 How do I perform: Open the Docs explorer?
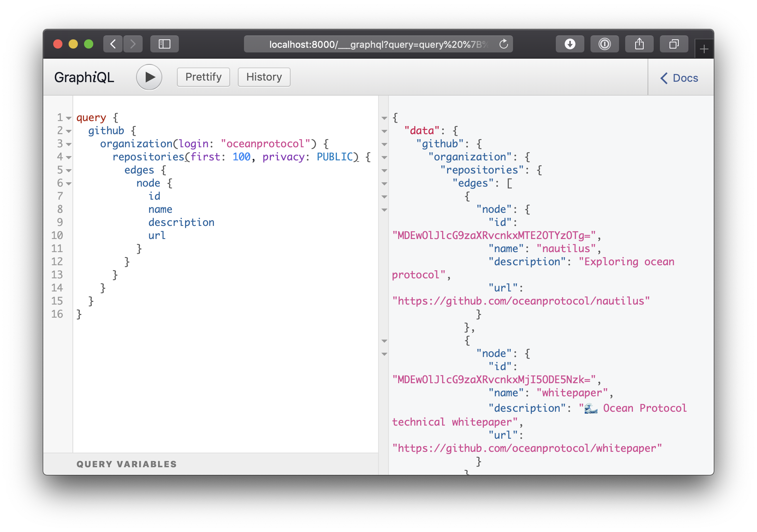(680, 78)
